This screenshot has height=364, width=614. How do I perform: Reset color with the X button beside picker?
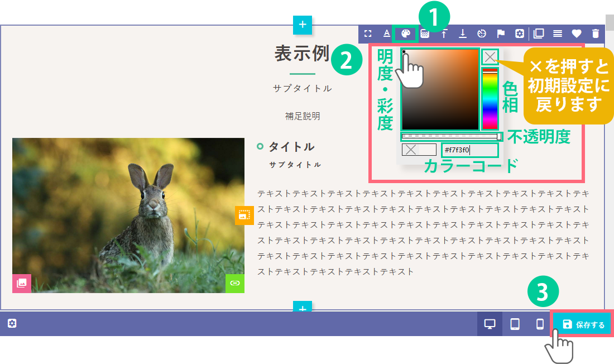click(490, 56)
